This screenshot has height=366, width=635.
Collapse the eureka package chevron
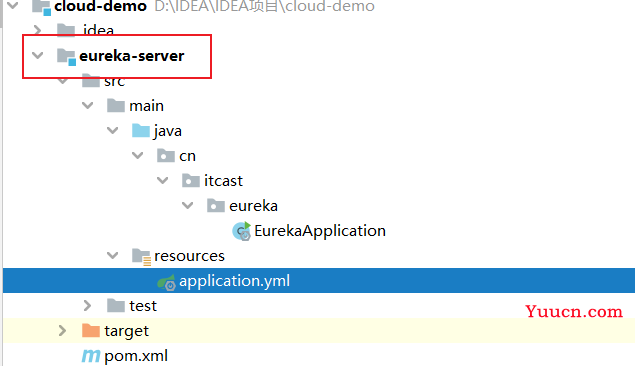coord(188,206)
